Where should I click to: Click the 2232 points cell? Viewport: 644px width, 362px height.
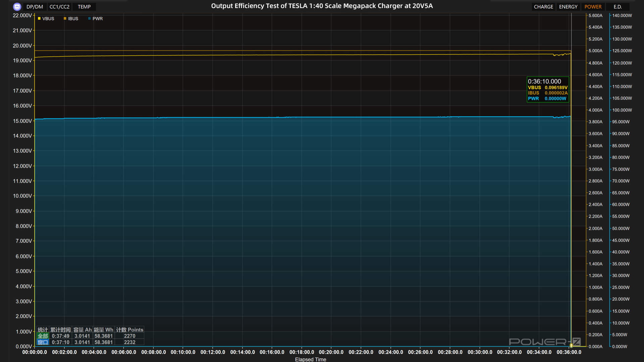point(129,342)
